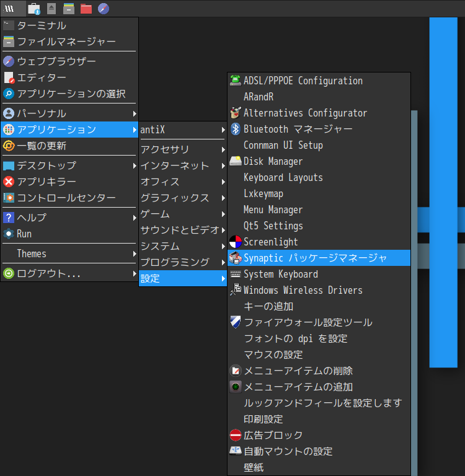The image size is (465, 476).
Task: Expand the インターネット submenu arrow
Action: click(223, 165)
